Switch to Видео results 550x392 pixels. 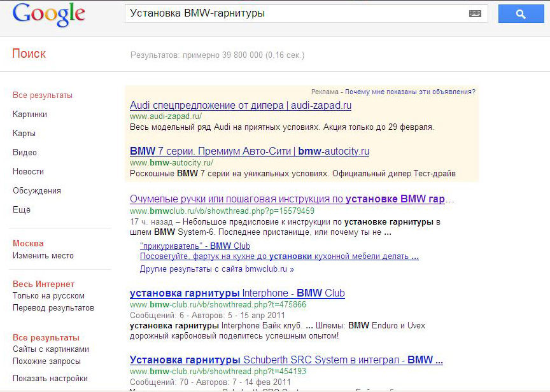click(25, 153)
